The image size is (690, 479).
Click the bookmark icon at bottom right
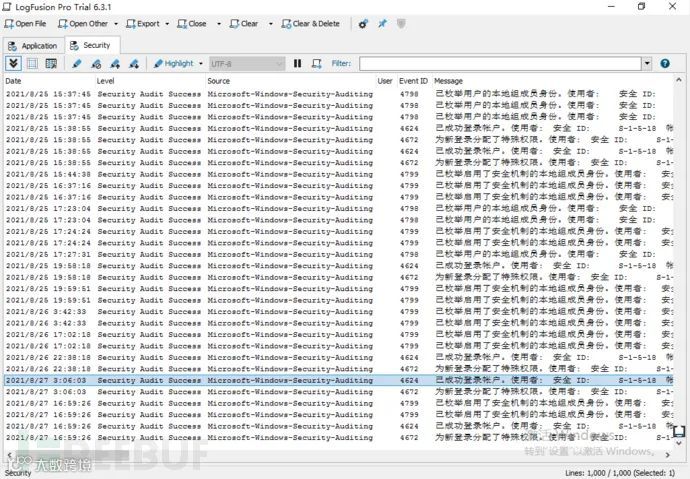pos(679,431)
